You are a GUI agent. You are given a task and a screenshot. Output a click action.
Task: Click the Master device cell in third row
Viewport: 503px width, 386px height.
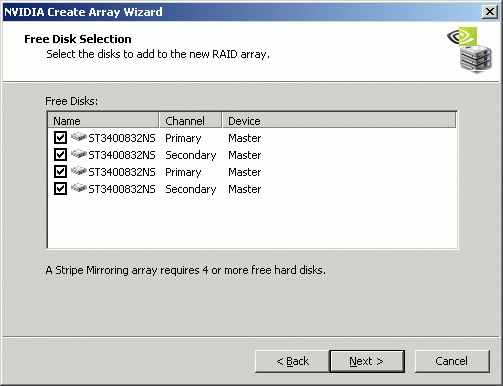click(245, 172)
